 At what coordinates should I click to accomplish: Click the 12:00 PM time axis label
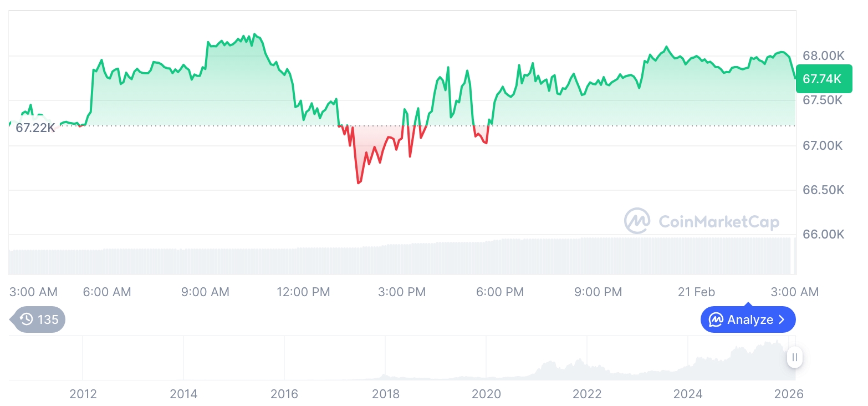coord(303,292)
